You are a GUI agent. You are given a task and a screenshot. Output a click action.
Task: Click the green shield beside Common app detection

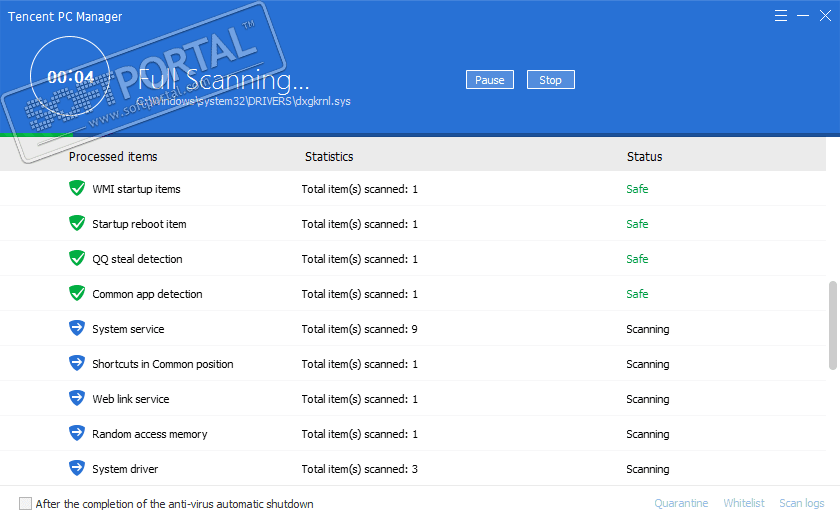77,293
